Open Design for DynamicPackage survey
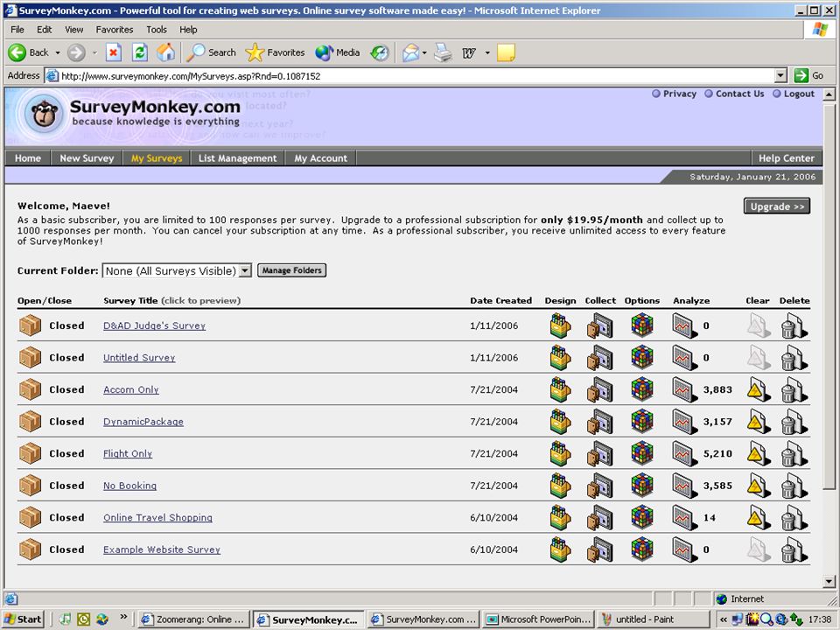This screenshot has width=840, height=630. [x=560, y=422]
